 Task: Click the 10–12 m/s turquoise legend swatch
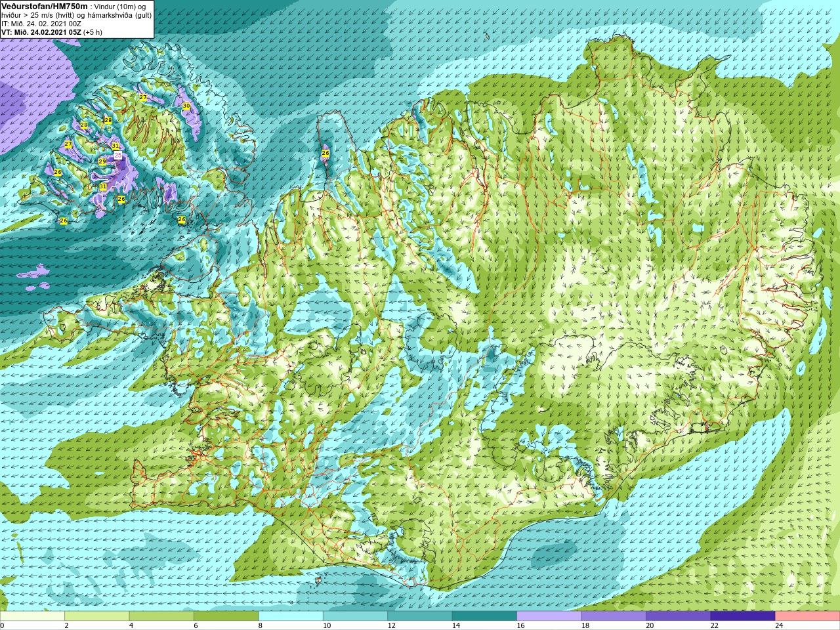355,616
